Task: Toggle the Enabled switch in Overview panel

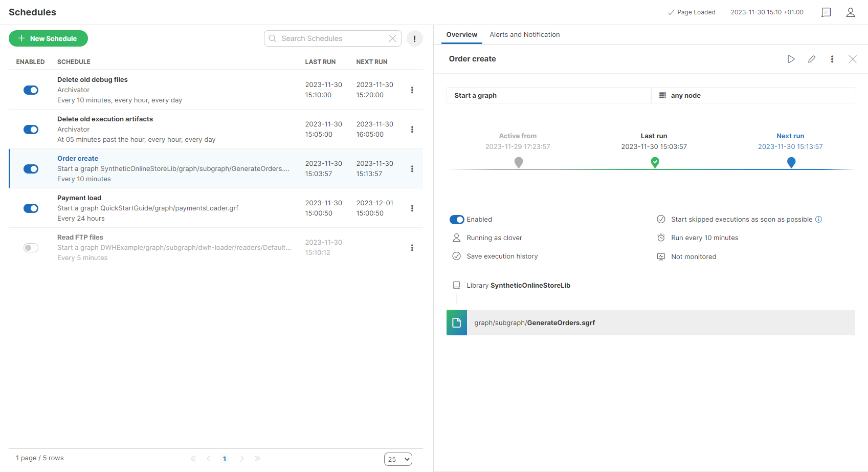Action: pyautogui.click(x=457, y=220)
